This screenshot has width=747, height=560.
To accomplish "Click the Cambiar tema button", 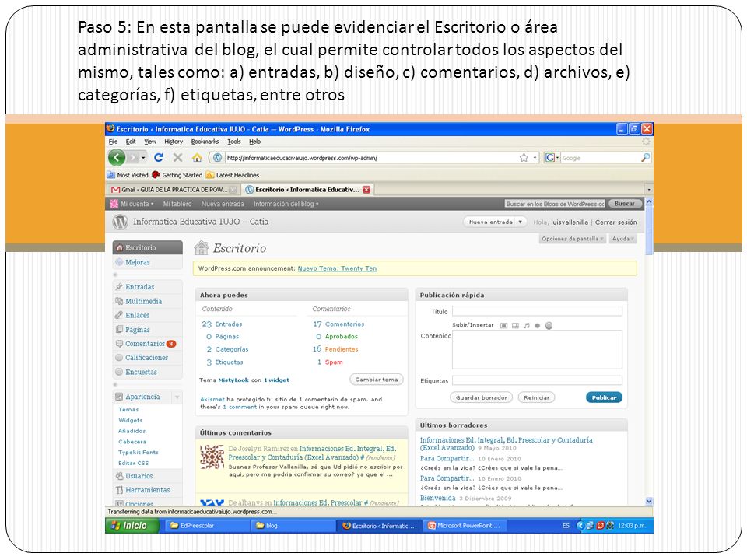I will (x=377, y=380).
